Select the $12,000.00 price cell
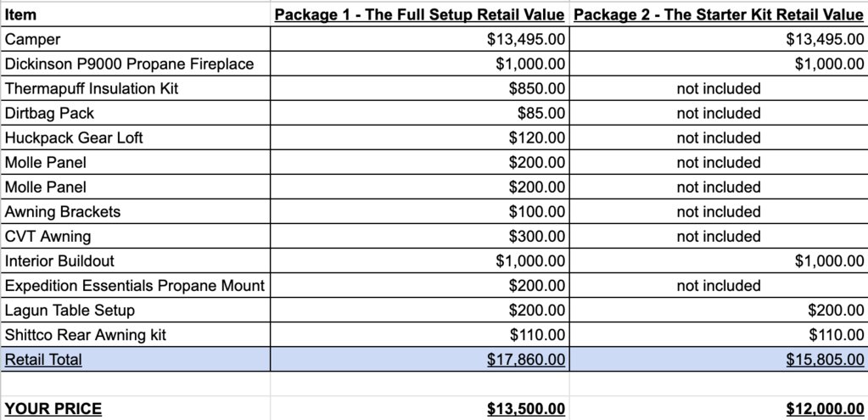Viewport: 868px width, 420px height. point(719,408)
